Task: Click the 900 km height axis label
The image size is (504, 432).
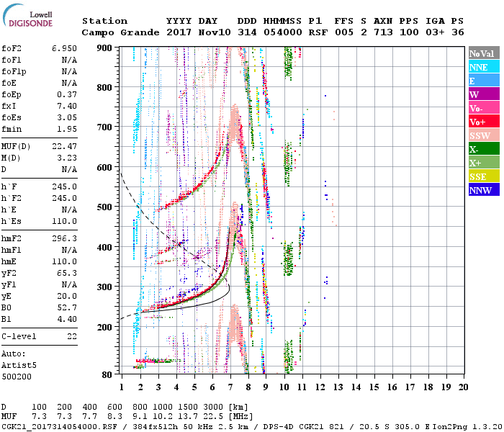Action: (x=105, y=48)
